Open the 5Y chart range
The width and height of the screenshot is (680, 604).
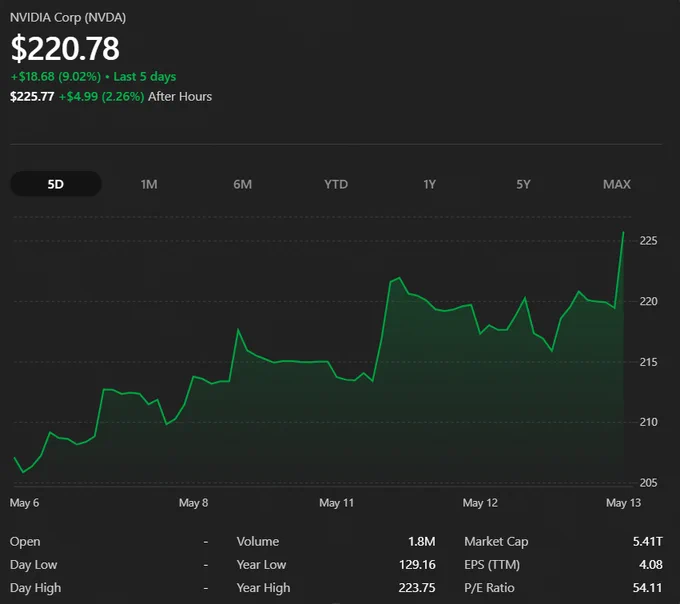click(x=523, y=184)
